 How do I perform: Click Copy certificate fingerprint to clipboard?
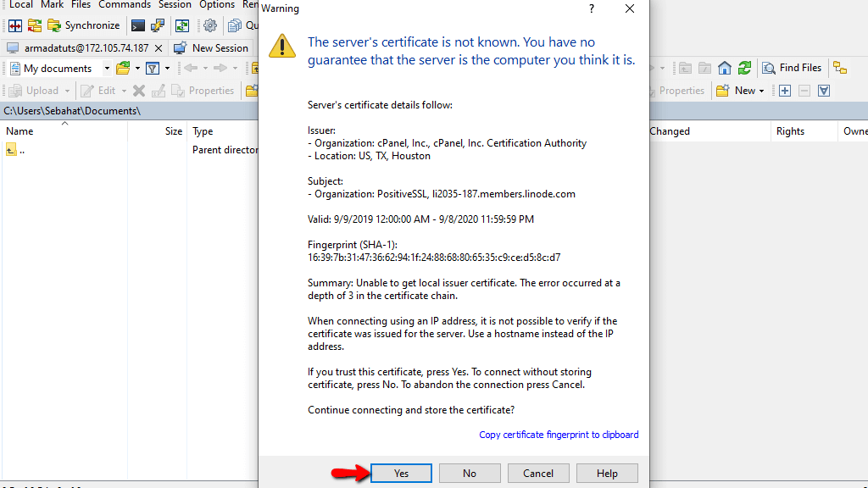coord(559,434)
